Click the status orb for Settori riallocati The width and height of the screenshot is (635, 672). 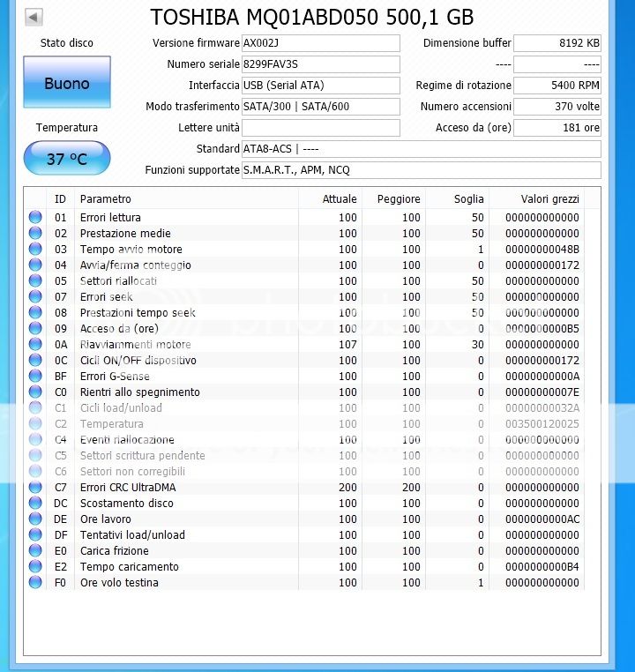[x=35, y=281]
